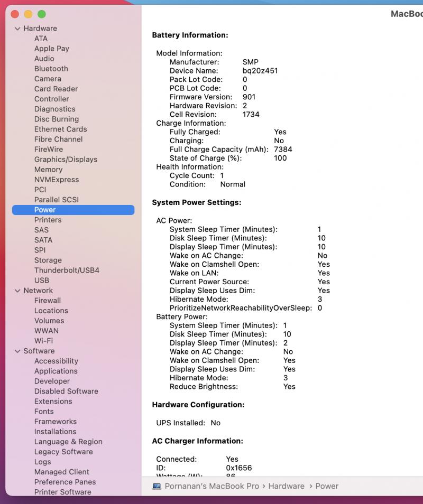Click the MacBook icon in path bar
The width and height of the screenshot is (423, 504).
(157, 486)
